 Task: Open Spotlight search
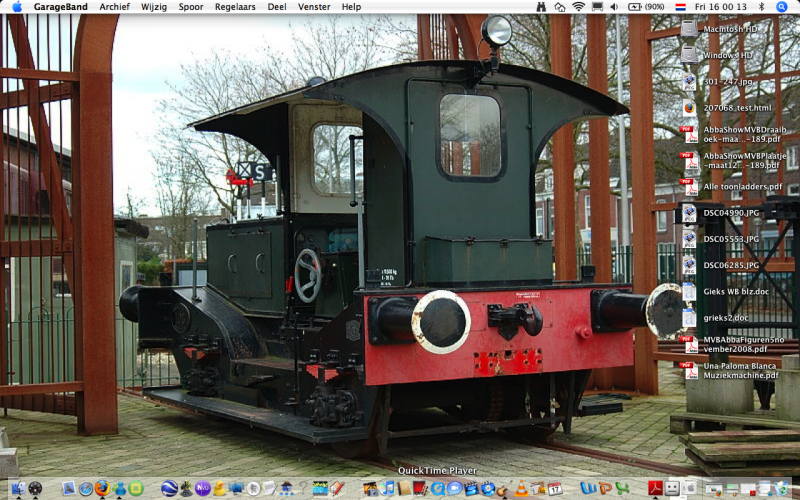(x=782, y=7)
